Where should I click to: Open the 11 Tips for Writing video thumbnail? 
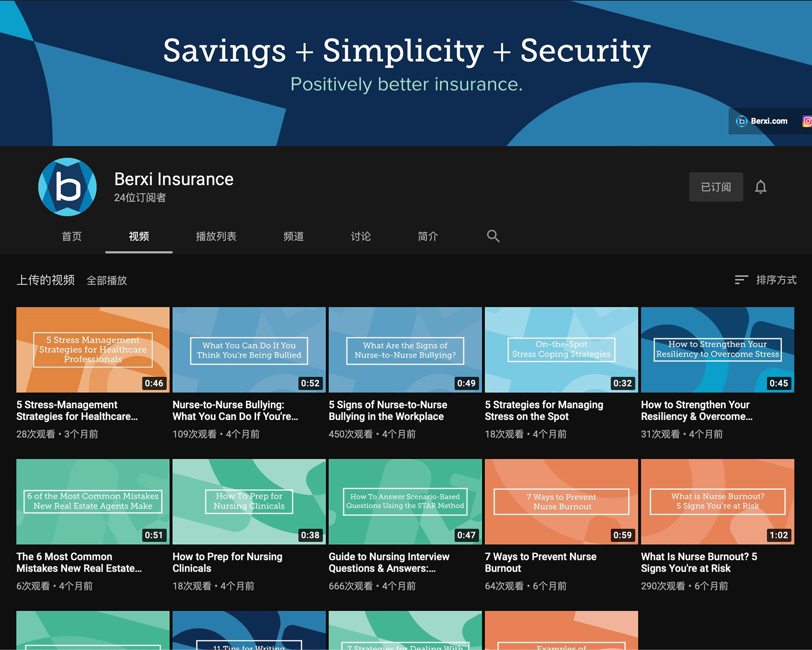249,630
